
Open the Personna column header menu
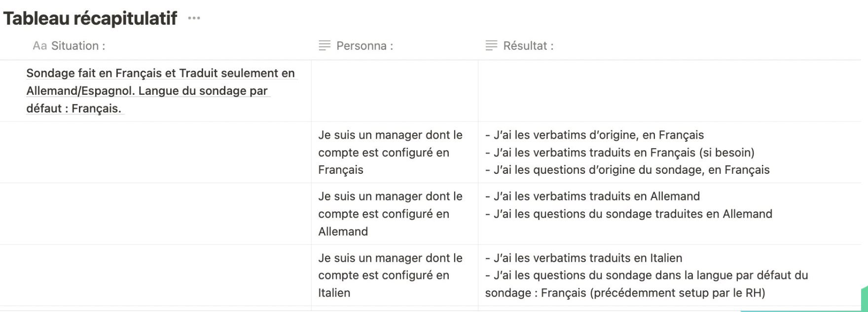pyautogui.click(x=364, y=46)
